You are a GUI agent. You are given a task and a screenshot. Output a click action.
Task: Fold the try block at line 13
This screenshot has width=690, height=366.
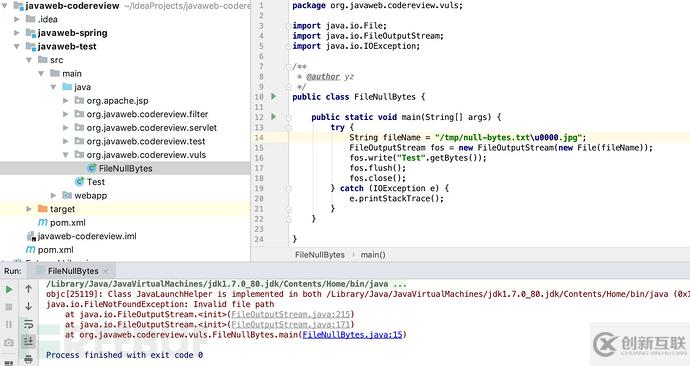tap(289, 128)
